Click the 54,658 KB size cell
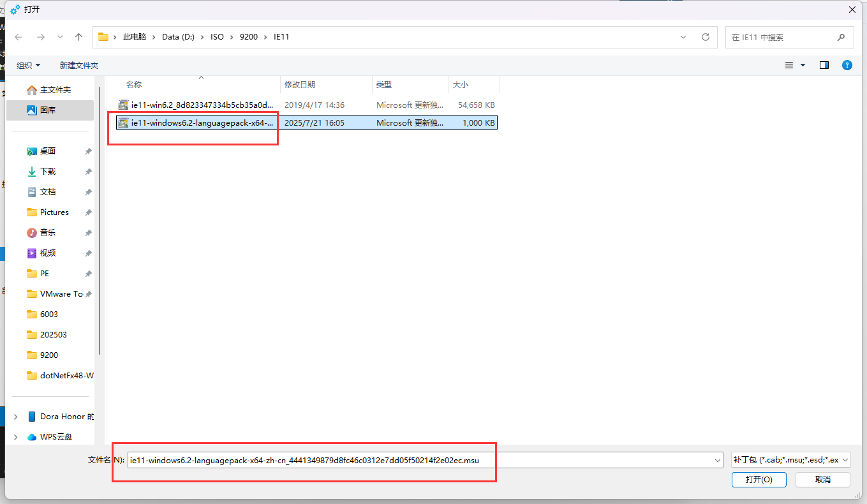 477,105
